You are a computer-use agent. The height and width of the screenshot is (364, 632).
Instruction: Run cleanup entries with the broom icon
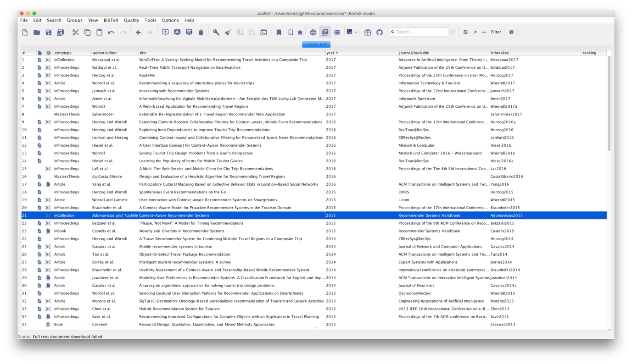(x=228, y=32)
